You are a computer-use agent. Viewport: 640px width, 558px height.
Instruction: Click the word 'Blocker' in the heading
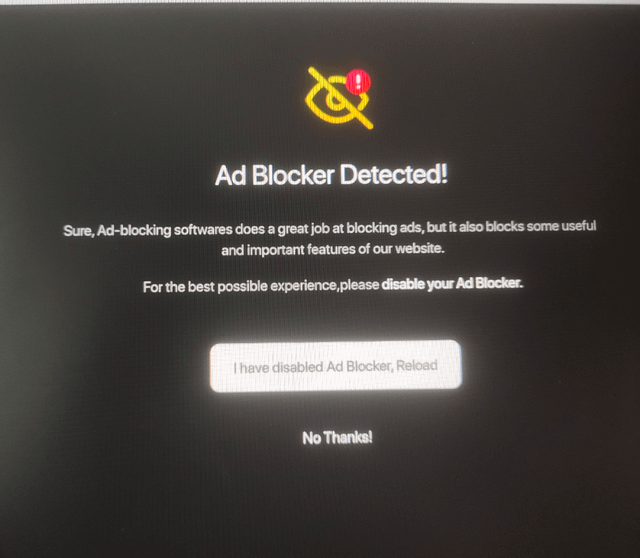pos(293,175)
